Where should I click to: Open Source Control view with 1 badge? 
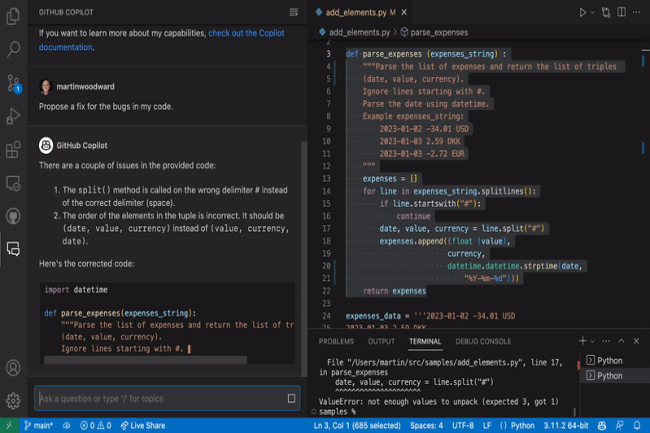point(13,83)
